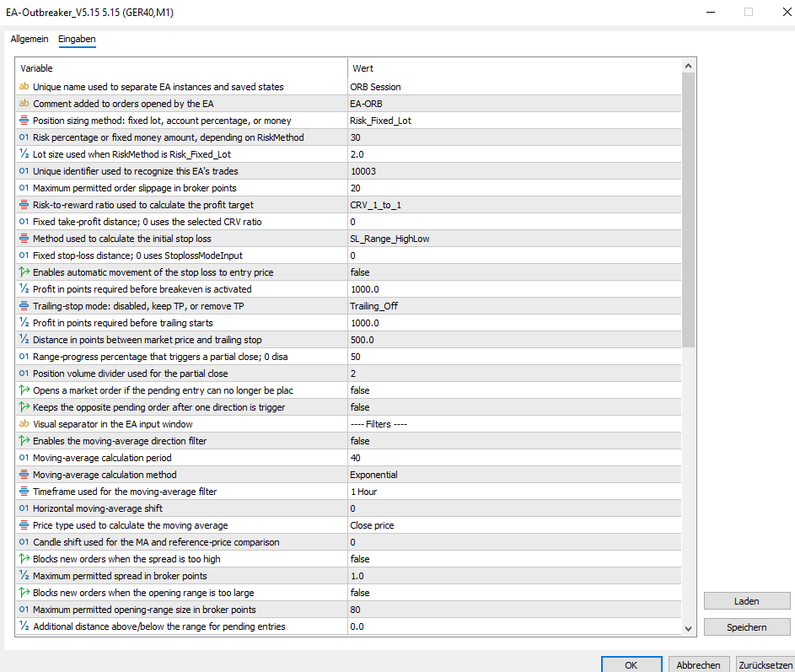Edit the ---- Filters ---- separator value

(x=514, y=424)
